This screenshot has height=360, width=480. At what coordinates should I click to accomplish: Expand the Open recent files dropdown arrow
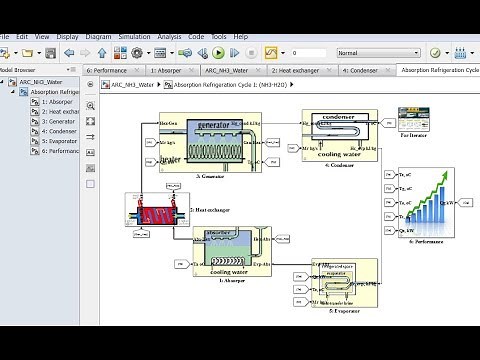39,53
